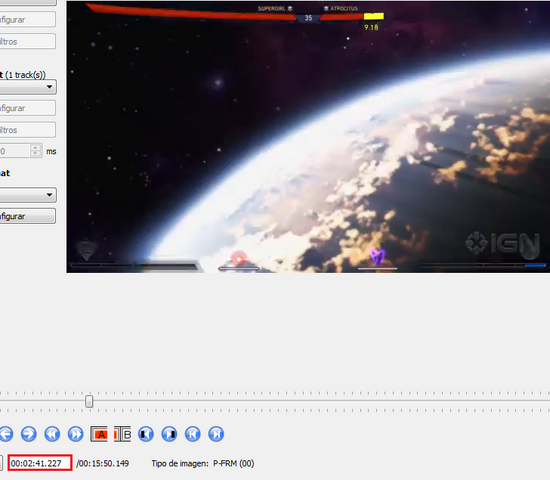Click the 'Tipo de imagen:' label
The width and height of the screenshot is (550, 480).
click(180, 464)
